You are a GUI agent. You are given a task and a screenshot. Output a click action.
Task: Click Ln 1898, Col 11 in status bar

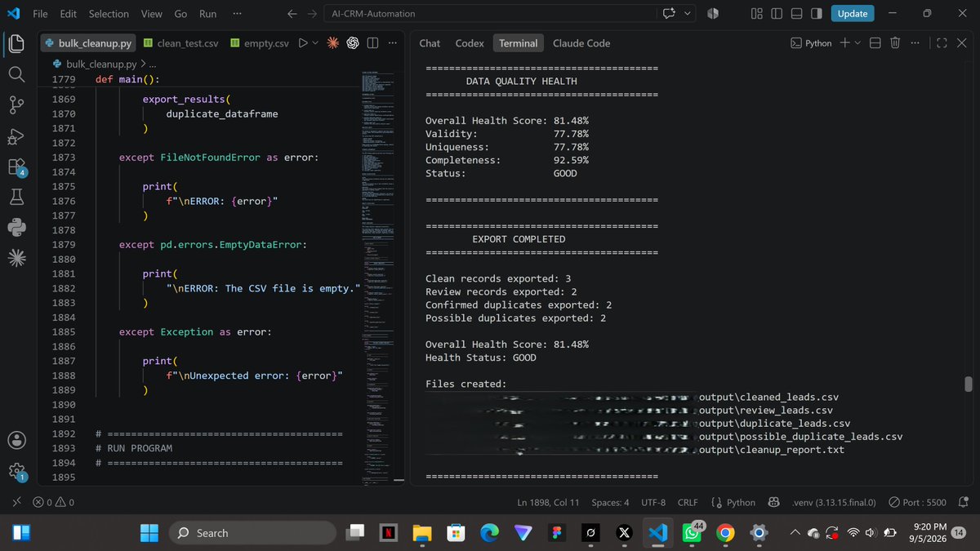pyautogui.click(x=549, y=502)
